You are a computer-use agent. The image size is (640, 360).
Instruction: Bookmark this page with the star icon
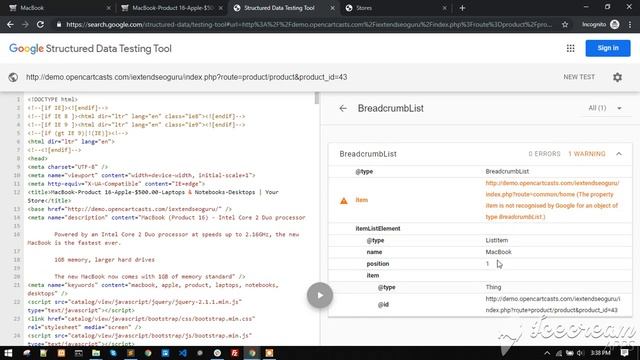click(565, 24)
